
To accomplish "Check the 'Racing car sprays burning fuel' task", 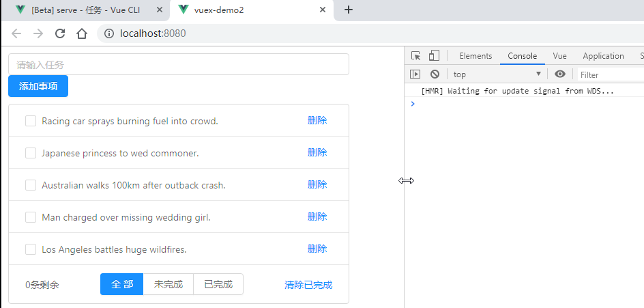I will click(x=31, y=121).
